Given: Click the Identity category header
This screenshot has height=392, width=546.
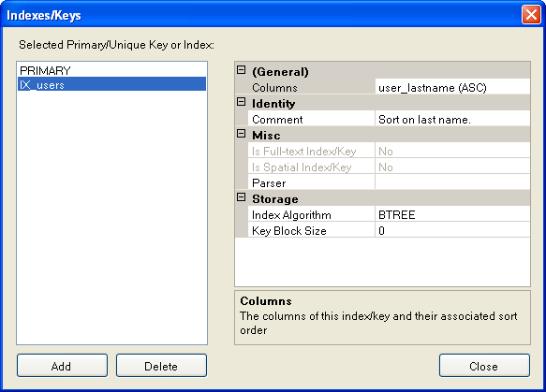Looking at the screenshot, I should (383, 103).
